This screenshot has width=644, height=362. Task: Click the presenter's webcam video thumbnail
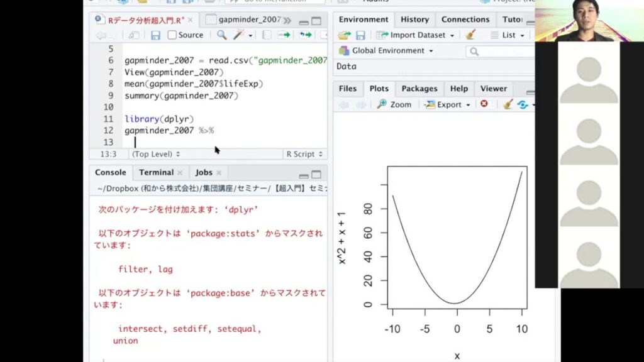[589, 21]
